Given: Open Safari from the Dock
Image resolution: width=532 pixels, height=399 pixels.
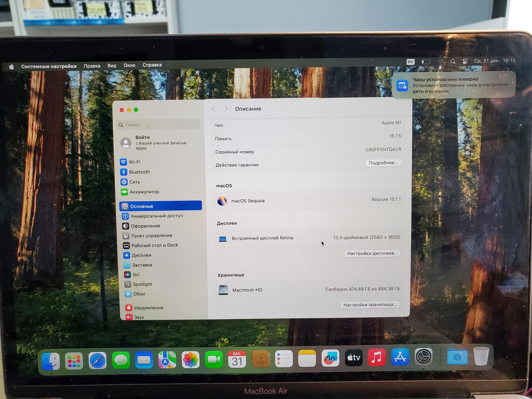Looking at the screenshot, I should coord(97,361).
